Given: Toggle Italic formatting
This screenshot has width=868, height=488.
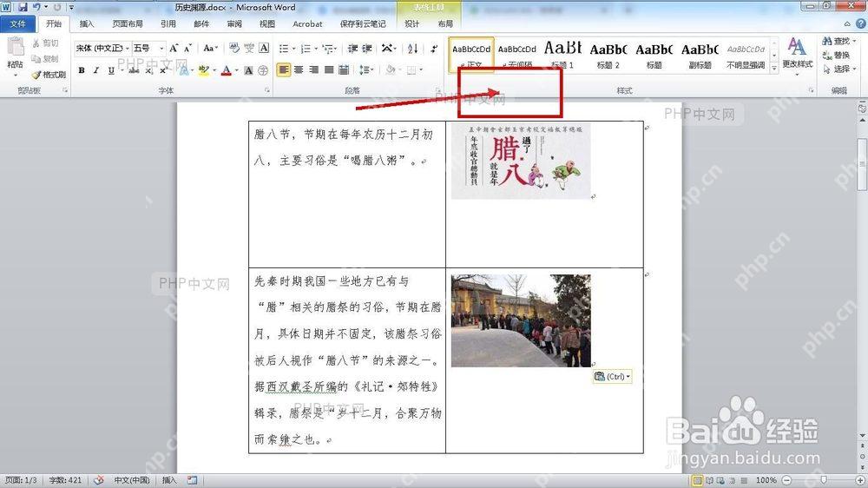Looking at the screenshot, I should click(96, 70).
